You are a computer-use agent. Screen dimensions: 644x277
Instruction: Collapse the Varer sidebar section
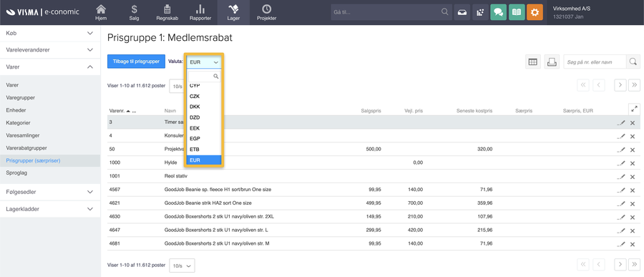(50, 67)
